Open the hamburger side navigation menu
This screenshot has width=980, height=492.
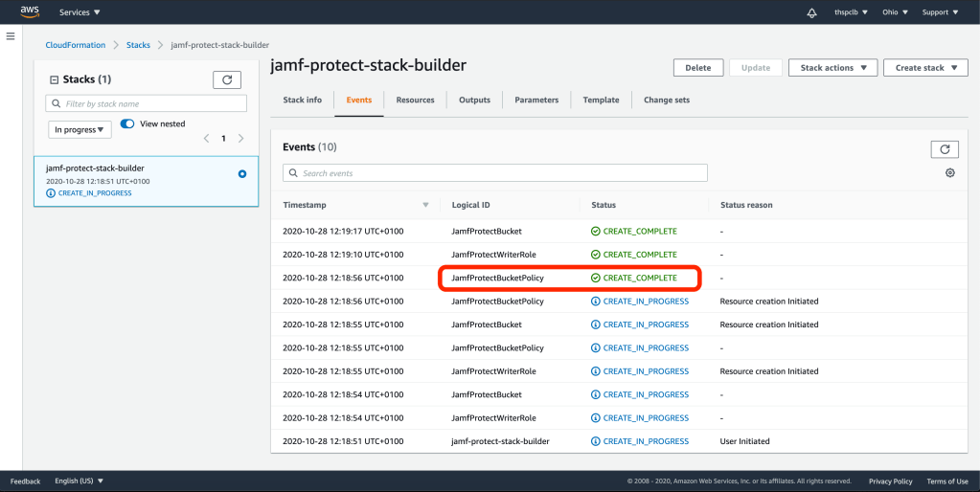tap(11, 36)
